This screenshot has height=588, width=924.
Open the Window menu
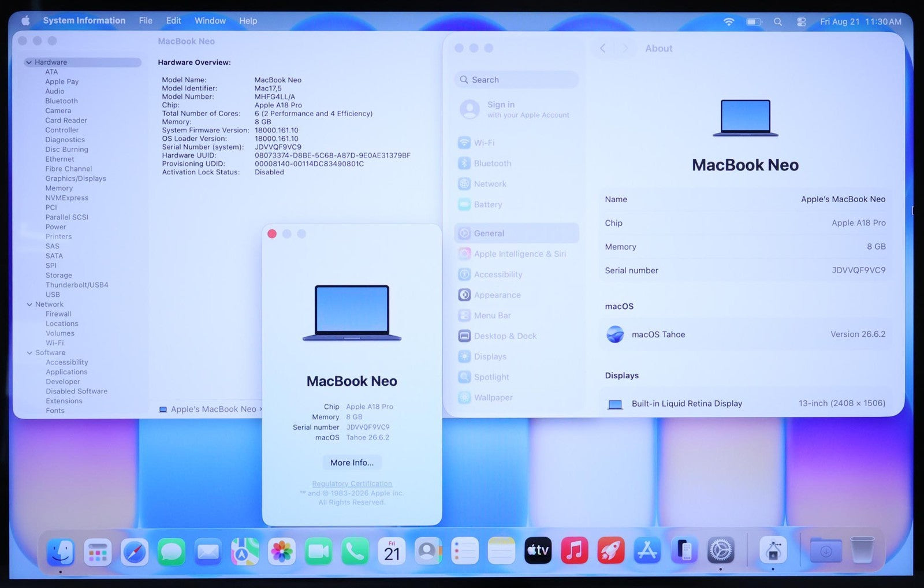pyautogui.click(x=210, y=21)
